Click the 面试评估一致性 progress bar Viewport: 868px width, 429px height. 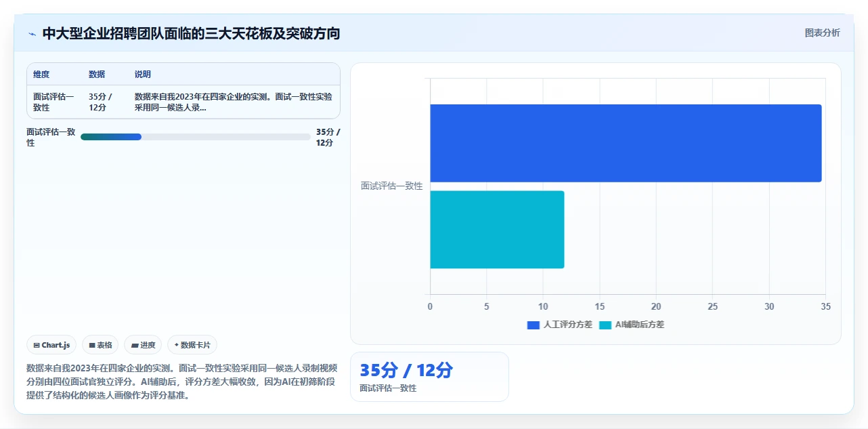click(195, 137)
